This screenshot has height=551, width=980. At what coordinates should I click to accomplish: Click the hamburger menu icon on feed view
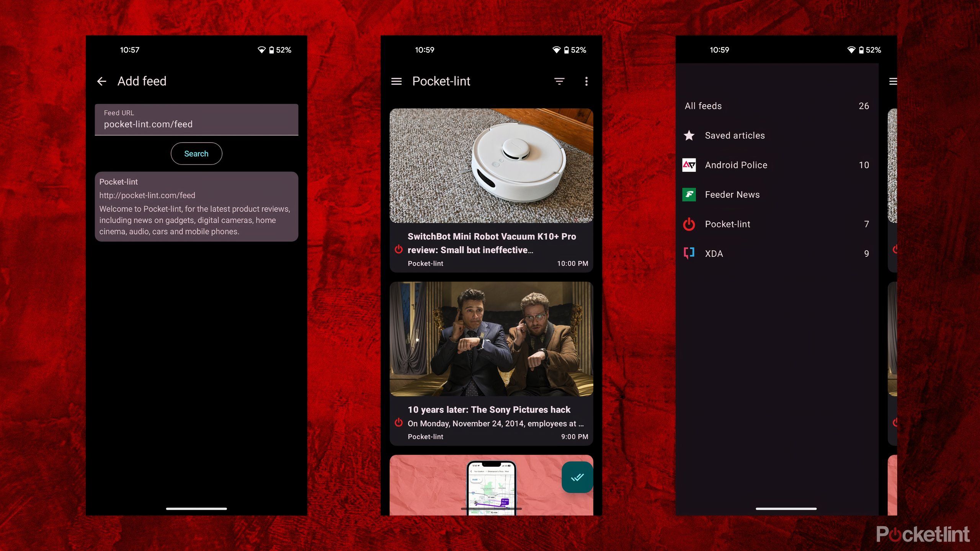click(397, 81)
